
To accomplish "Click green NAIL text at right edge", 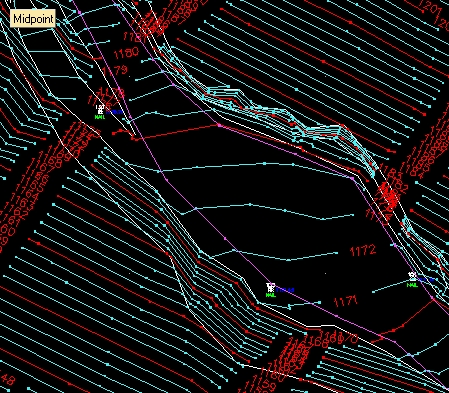I will 412,285.
